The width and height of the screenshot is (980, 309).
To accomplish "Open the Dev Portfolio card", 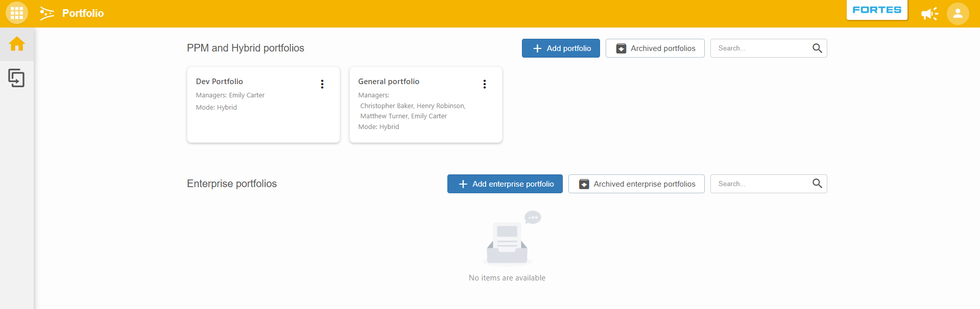I will click(x=264, y=105).
